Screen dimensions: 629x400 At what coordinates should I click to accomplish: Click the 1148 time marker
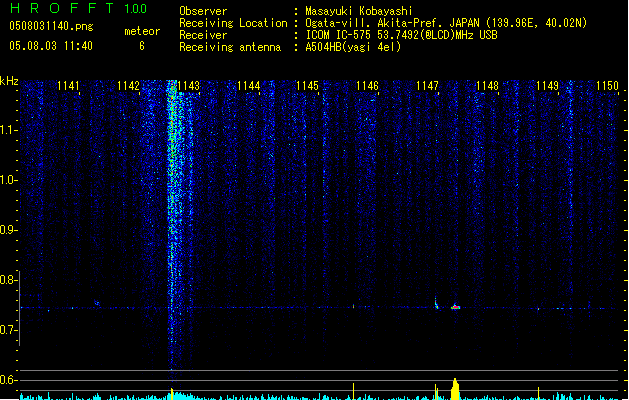pos(487,86)
